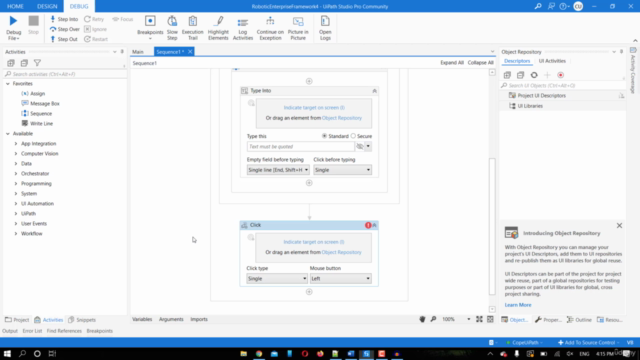Open the Windows Start menu

tap(7, 353)
